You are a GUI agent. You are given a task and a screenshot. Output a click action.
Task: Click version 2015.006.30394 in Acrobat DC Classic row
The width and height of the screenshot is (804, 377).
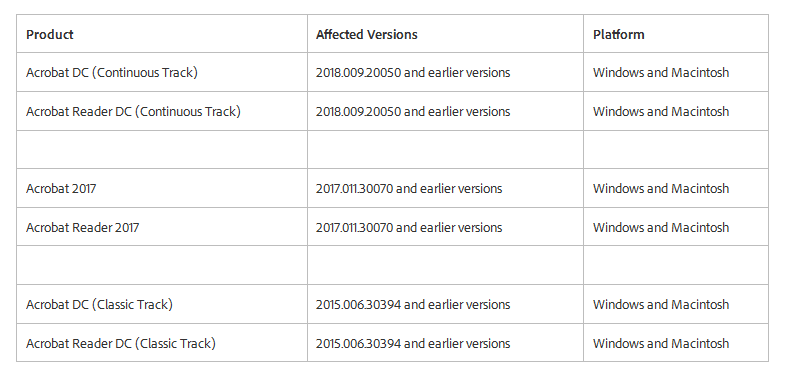tap(358, 304)
